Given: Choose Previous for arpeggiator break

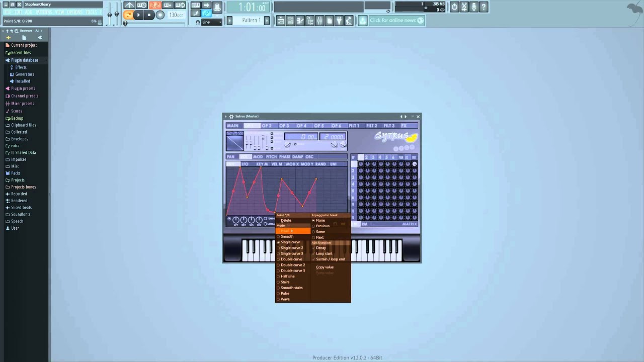Looking at the screenshot, I should tap(331, 226).
